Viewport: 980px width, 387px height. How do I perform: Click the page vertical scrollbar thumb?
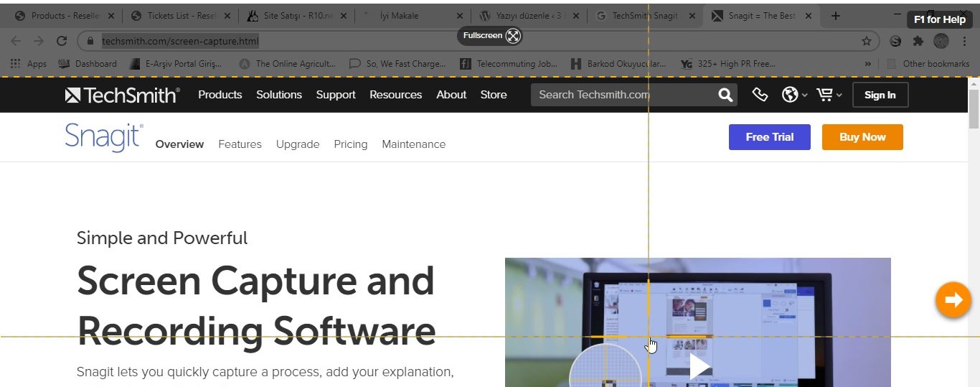974,109
